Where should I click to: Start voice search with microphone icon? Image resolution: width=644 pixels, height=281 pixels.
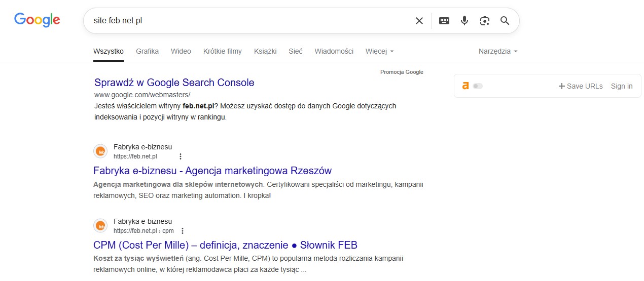click(x=464, y=21)
